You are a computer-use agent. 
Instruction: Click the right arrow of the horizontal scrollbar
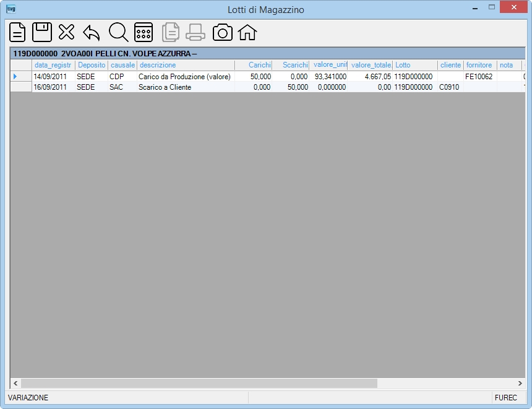click(x=520, y=383)
